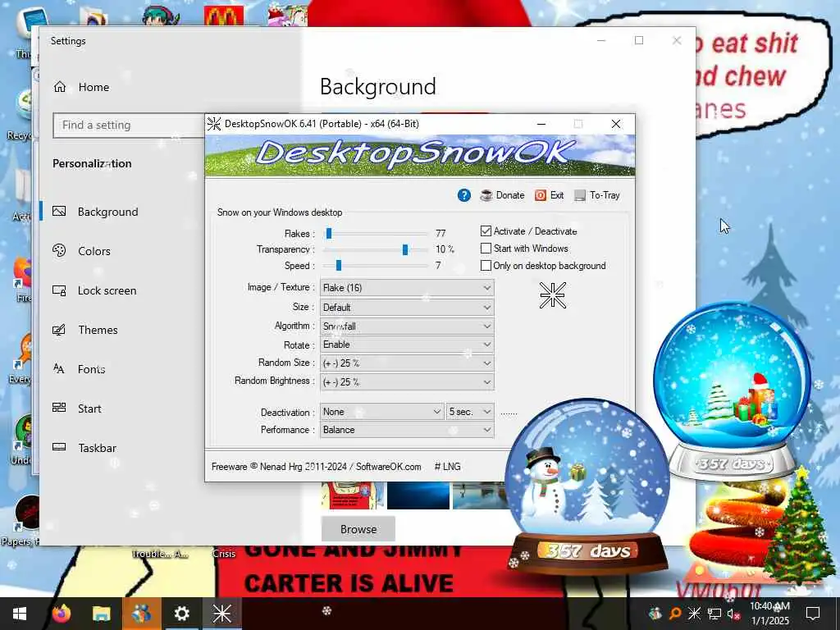Viewport: 840px width, 630px height.
Task: Select Colors in Settings sidebar
Action: click(94, 251)
